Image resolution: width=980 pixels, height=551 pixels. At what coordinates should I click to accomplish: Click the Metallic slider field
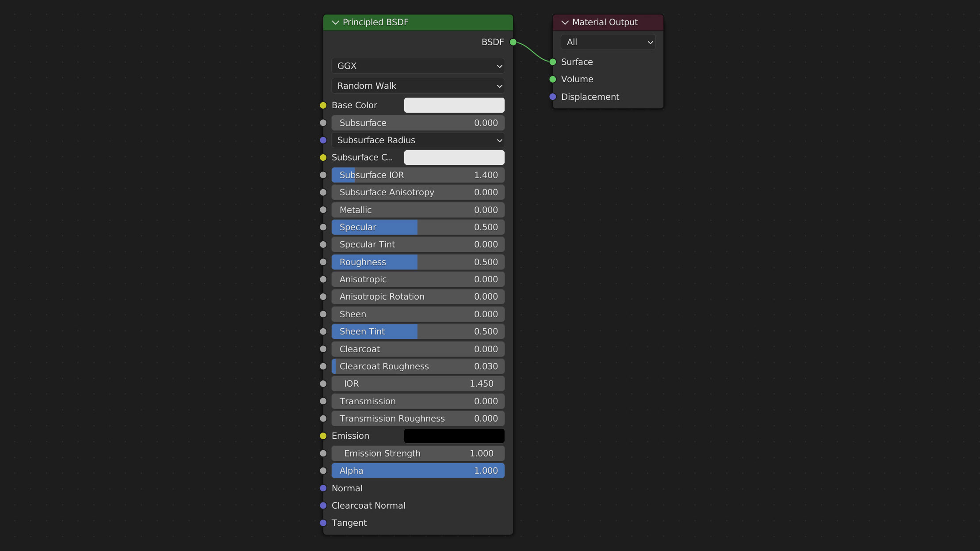[x=418, y=210]
